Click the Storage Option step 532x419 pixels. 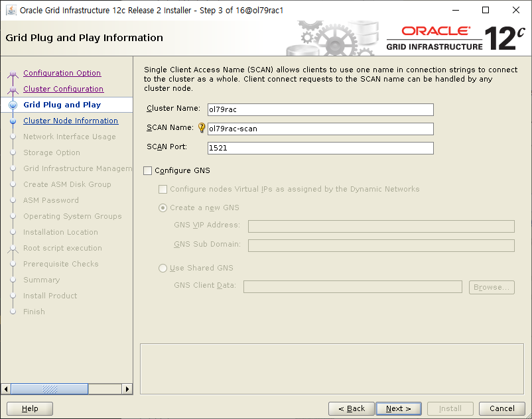(x=52, y=152)
